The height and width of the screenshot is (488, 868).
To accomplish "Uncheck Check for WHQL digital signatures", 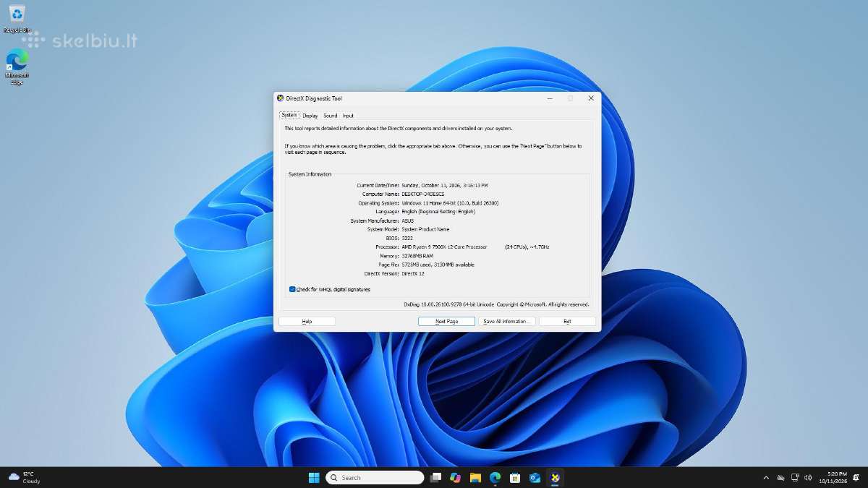I will pos(292,289).
